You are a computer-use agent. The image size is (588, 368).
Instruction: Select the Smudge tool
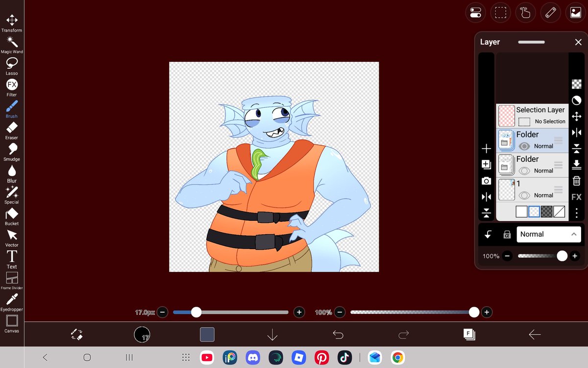[12, 152]
